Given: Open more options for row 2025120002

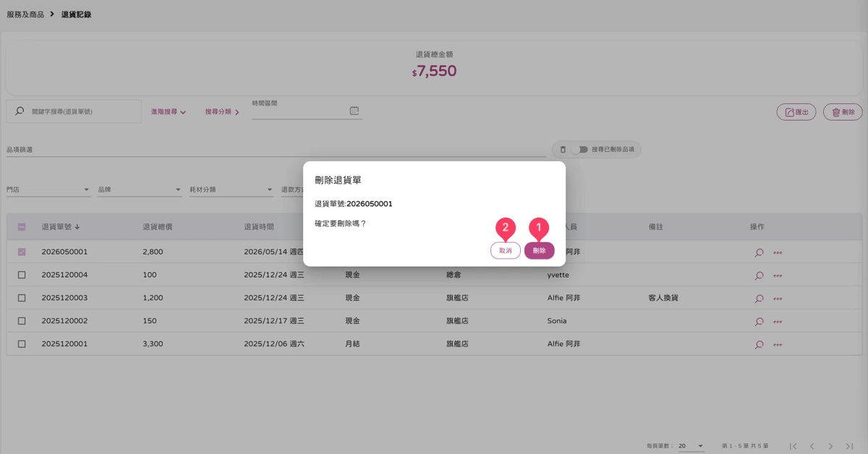Looking at the screenshot, I should 778,322.
